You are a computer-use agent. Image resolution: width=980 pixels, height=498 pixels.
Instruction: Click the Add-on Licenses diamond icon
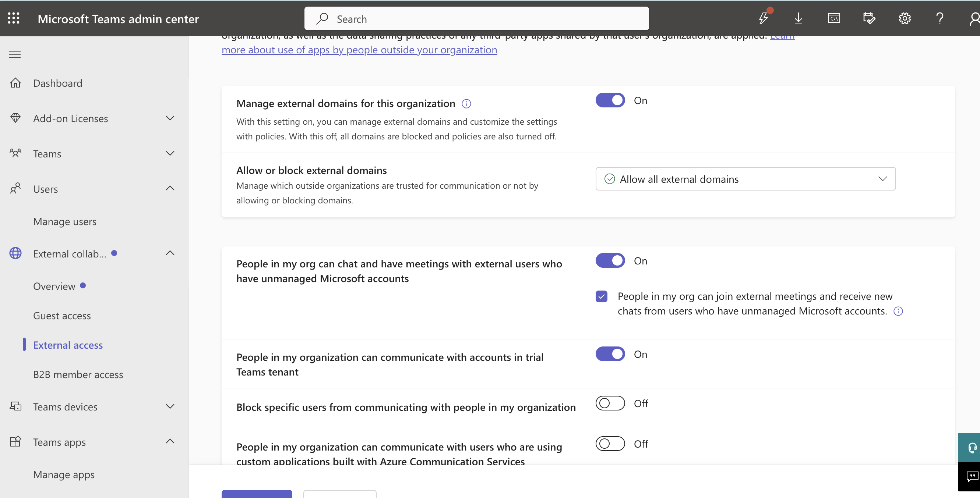click(x=15, y=118)
